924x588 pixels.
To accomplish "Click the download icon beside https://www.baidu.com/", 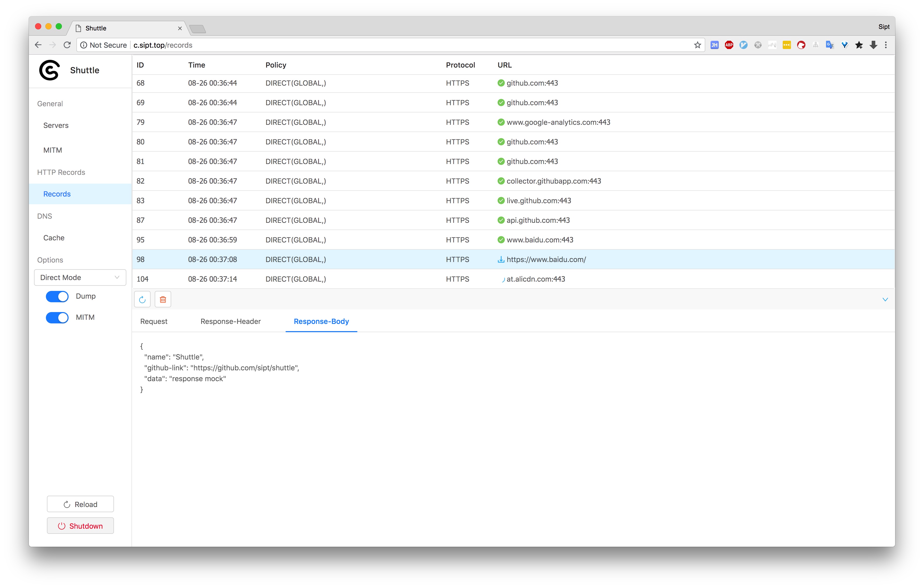I will (501, 259).
